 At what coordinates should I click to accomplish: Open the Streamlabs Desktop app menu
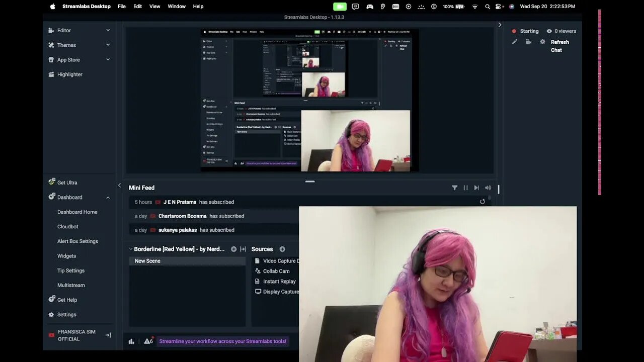point(87,7)
